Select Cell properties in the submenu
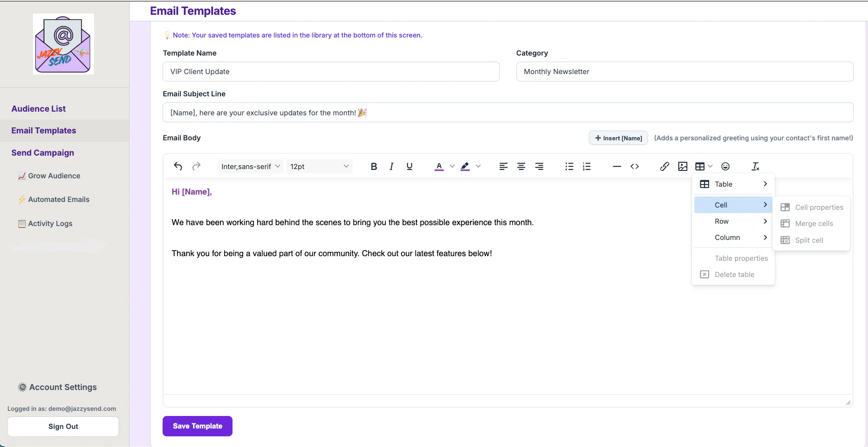The image size is (868, 447). (x=811, y=208)
